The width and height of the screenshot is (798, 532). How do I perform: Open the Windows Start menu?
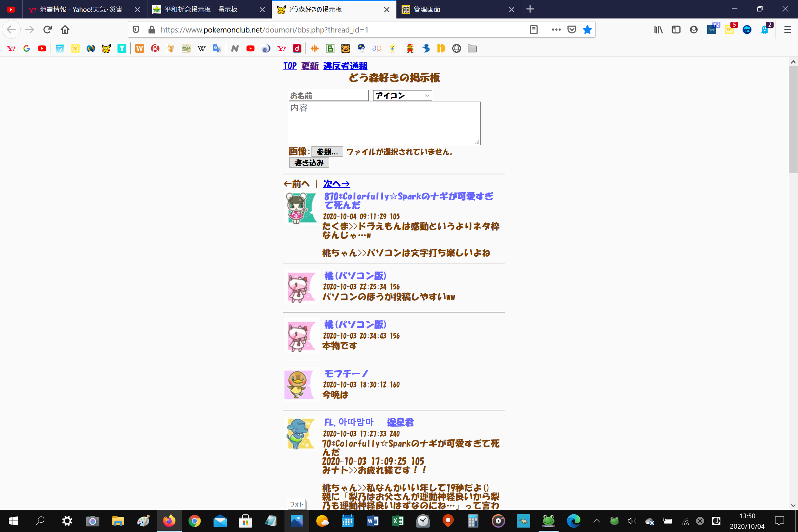[x=13, y=521]
